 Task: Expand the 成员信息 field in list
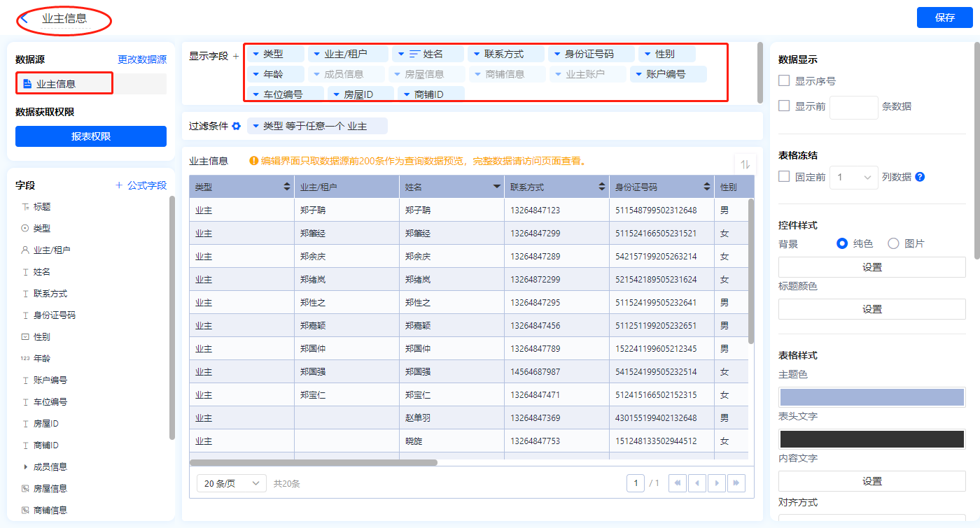coord(26,466)
